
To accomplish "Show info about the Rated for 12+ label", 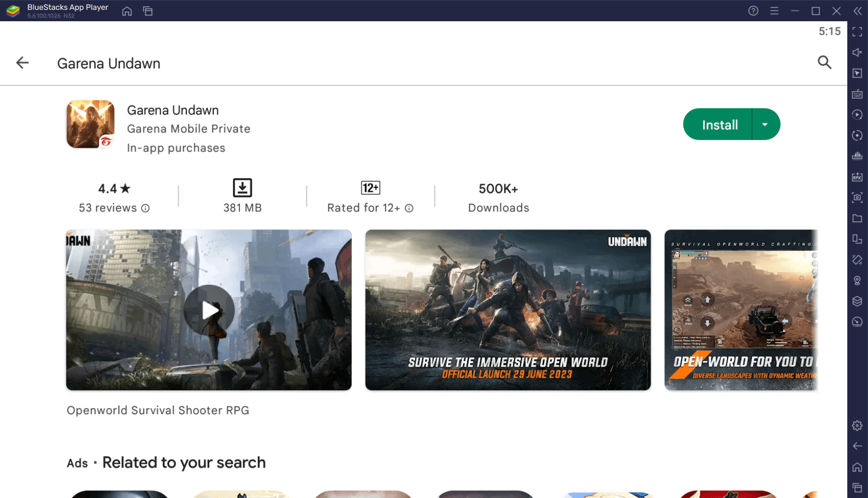I will coord(409,208).
